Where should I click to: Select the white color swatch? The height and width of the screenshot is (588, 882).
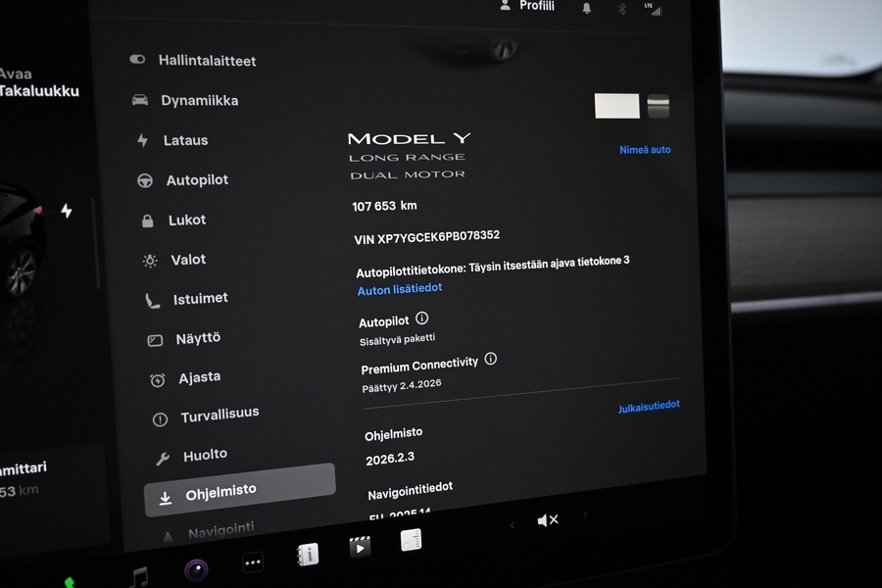tap(616, 106)
